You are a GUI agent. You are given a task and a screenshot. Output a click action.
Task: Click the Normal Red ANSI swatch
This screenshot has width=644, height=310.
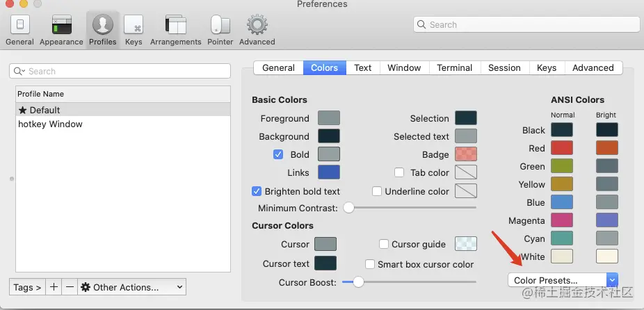(x=562, y=148)
